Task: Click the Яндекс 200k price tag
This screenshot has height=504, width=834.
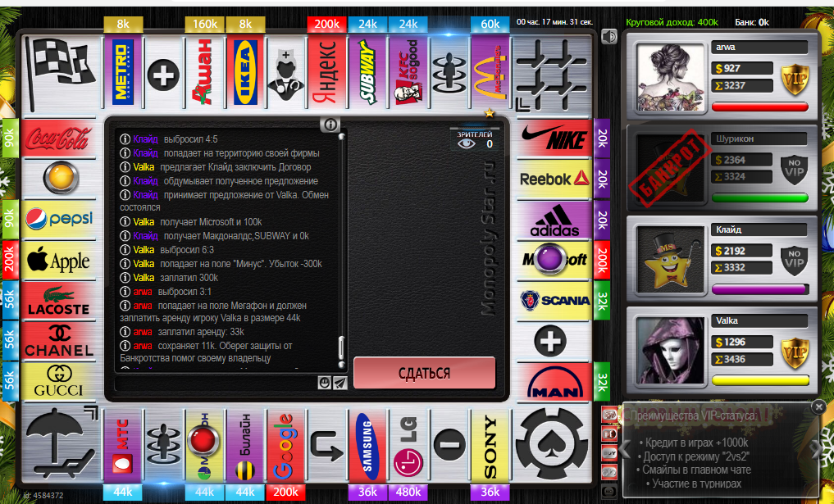Action: [326, 24]
